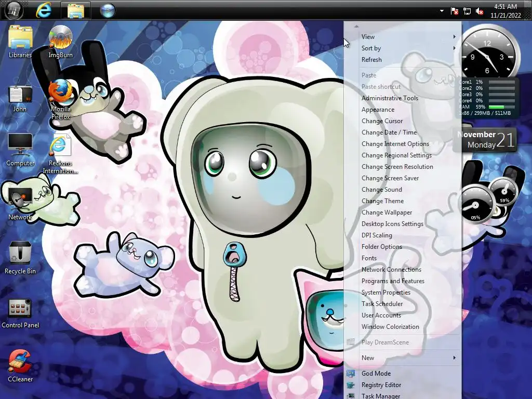This screenshot has width=532, height=399.
Task: Select the Mozilla Firefox desktop icon
Action: 60,99
